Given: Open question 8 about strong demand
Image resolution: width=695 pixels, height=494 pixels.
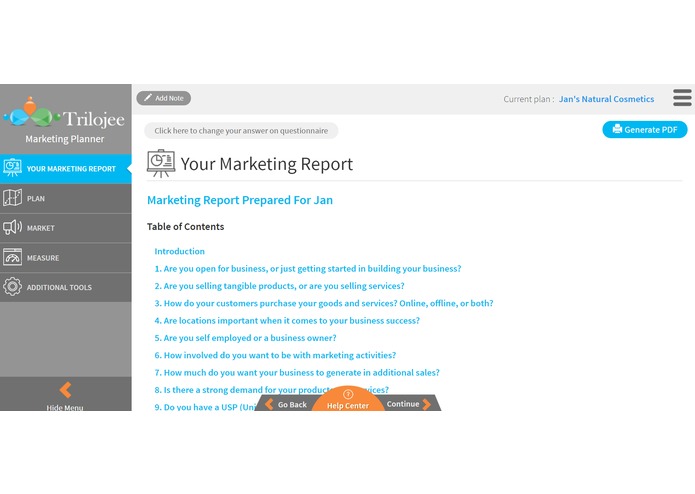Looking at the screenshot, I should 271,389.
